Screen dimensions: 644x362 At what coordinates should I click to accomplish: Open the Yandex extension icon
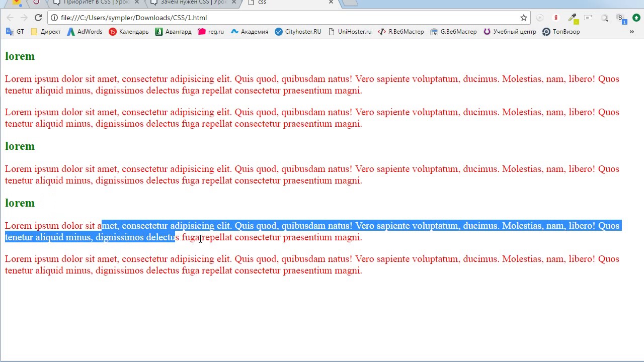tap(556, 18)
